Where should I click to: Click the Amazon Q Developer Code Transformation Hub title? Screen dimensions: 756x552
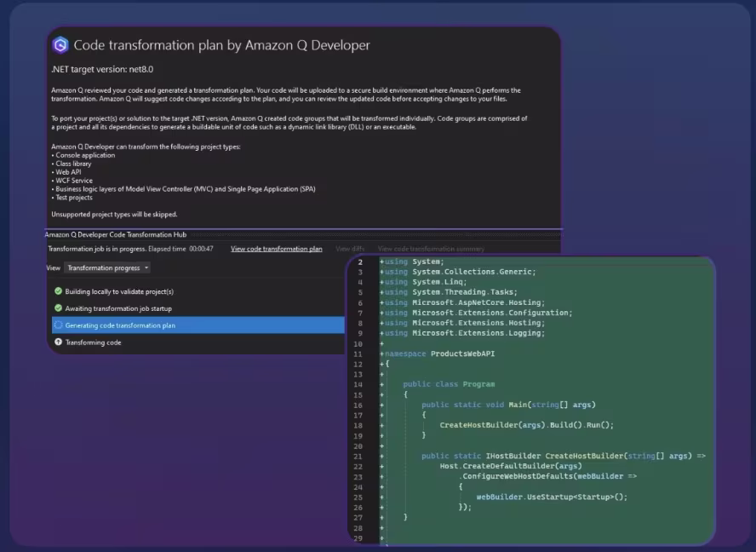pyautogui.click(x=115, y=234)
